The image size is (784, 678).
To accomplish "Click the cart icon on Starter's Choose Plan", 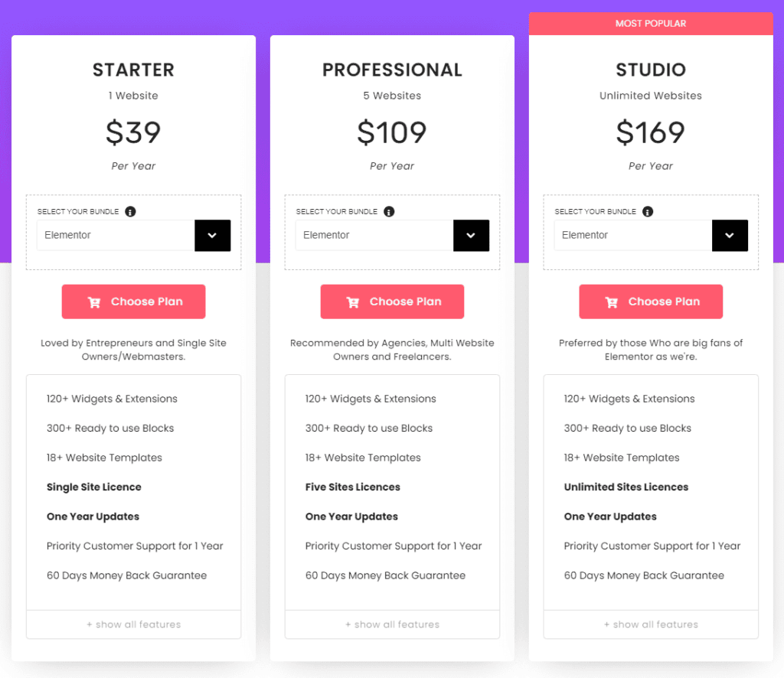I will tap(94, 302).
